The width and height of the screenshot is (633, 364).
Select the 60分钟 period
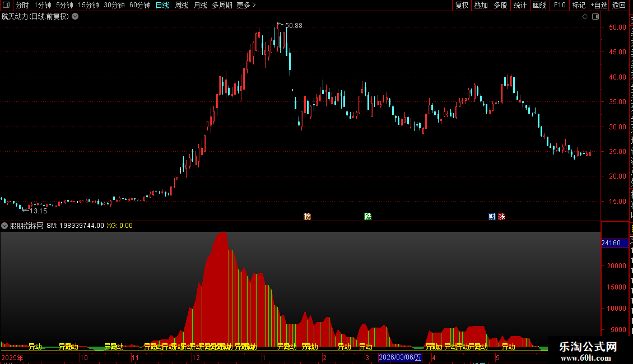[140, 5]
